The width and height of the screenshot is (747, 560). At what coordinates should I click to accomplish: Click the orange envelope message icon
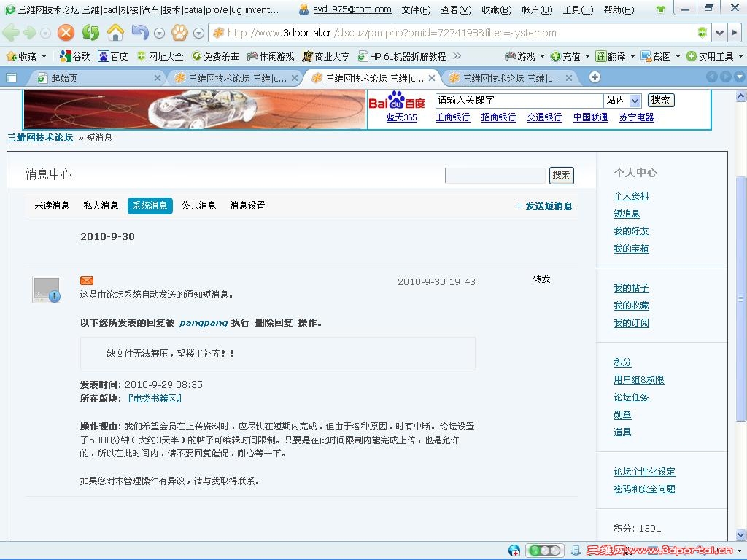click(x=87, y=281)
